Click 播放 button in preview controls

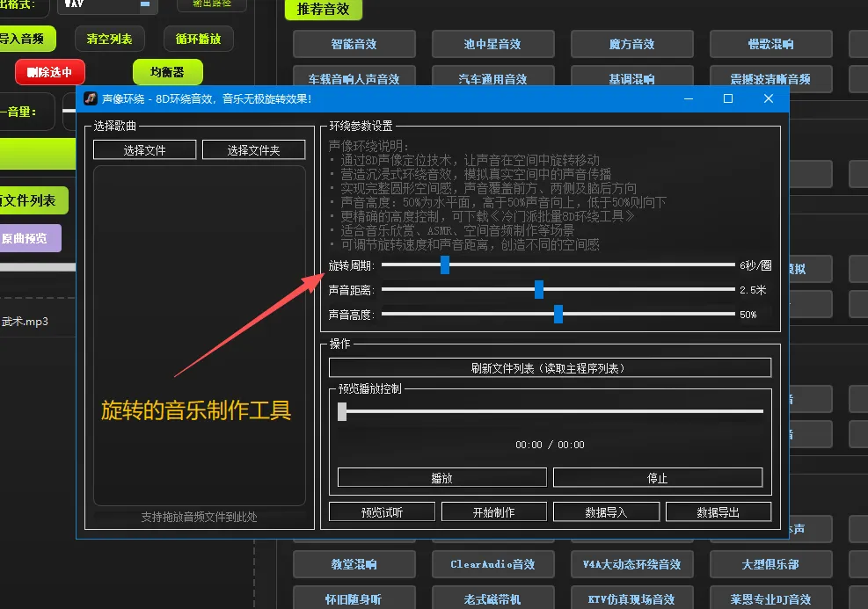pyautogui.click(x=441, y=477)
